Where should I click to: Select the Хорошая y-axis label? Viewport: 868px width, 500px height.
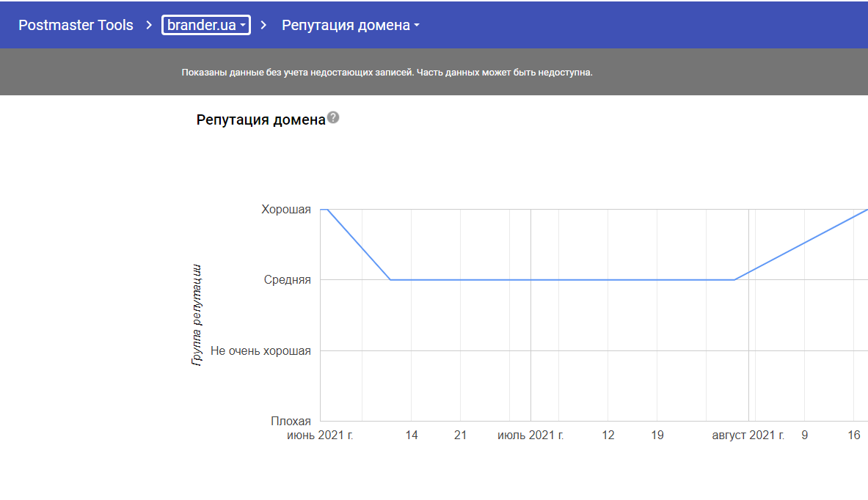tap(286, 210)
